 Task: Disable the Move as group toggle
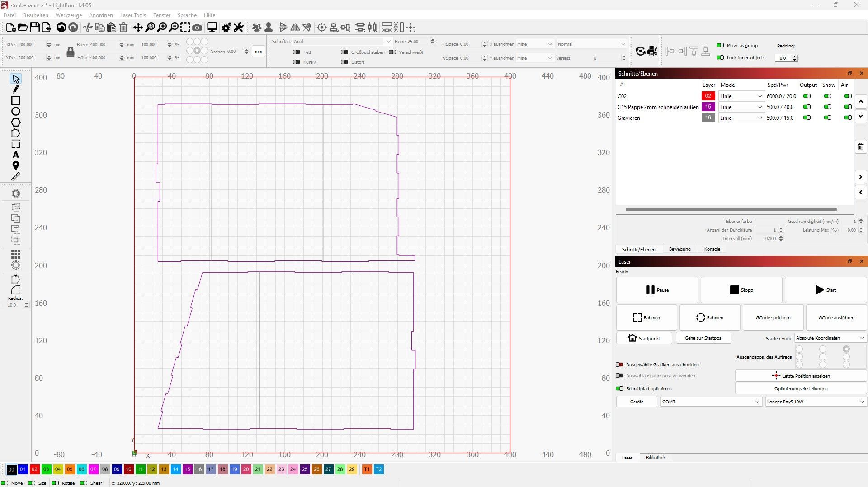[720, 45]
